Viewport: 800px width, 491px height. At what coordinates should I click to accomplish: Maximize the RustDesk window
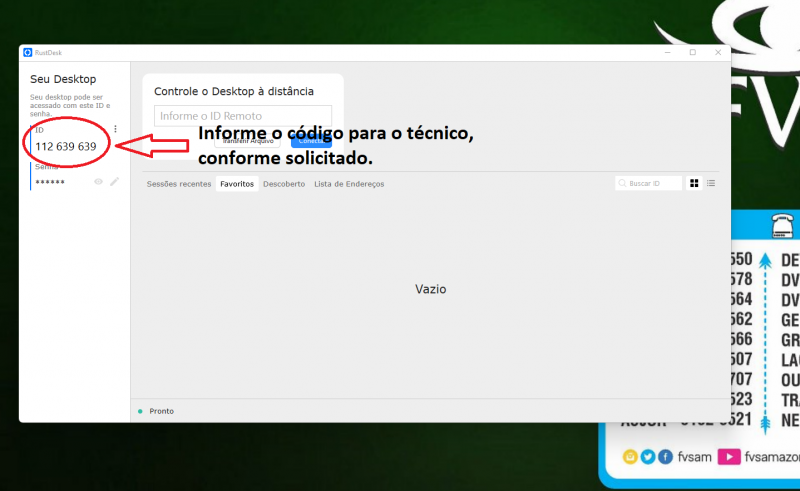click(x=692, y=52)
